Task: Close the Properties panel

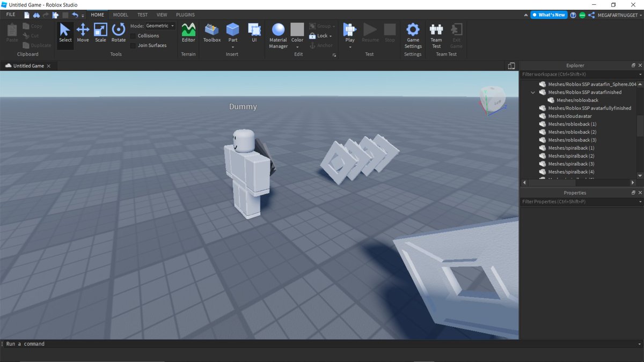Action: click(x=640, y=193)
